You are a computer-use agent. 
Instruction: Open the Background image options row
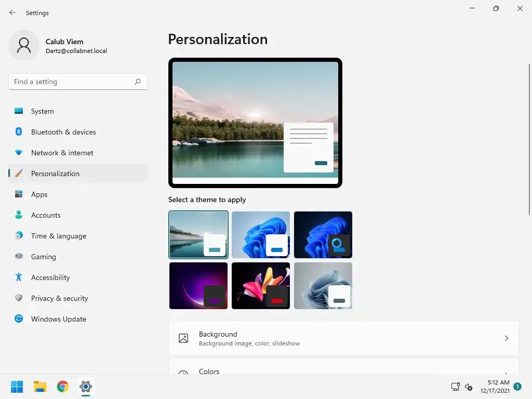(344, 338)
